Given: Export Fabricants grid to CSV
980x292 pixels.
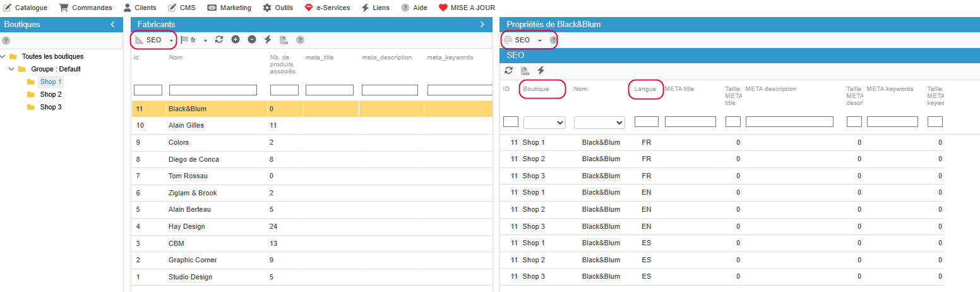Looking at the screenshot, I should pos(284,40).
